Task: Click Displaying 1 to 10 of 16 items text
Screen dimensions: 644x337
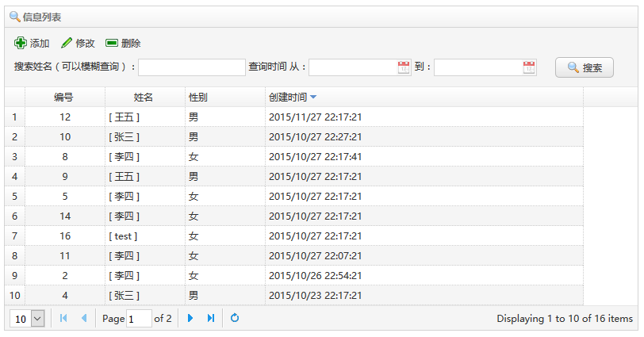Action: pos(565,319)
